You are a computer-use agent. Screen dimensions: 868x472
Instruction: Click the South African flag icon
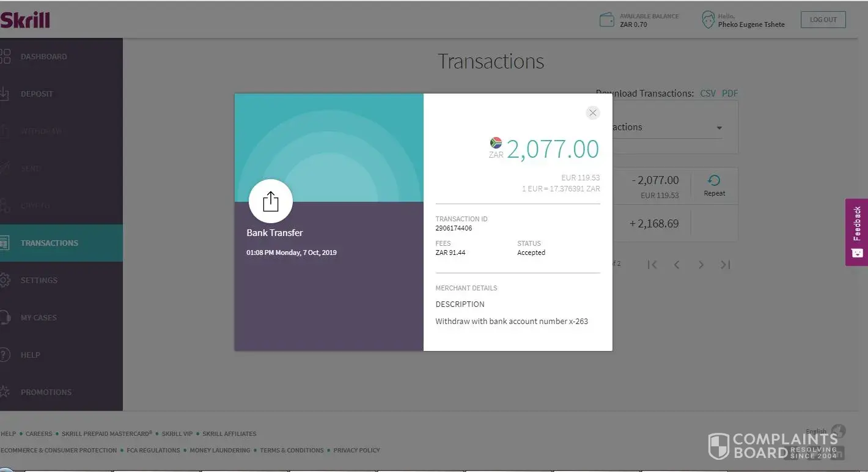click(x=496, y=143)
